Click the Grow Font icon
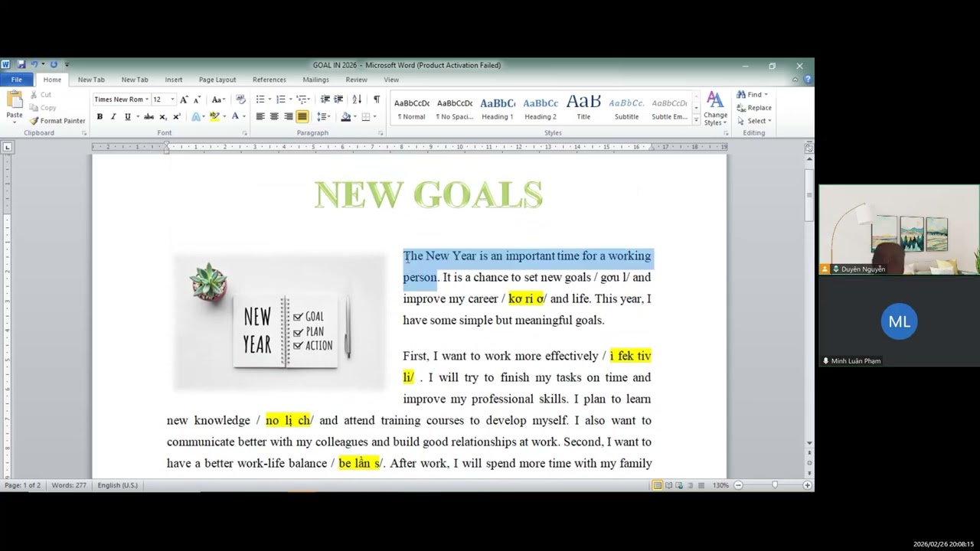Image resolution: width=980 pixels, height=551 pixels. 184,99
